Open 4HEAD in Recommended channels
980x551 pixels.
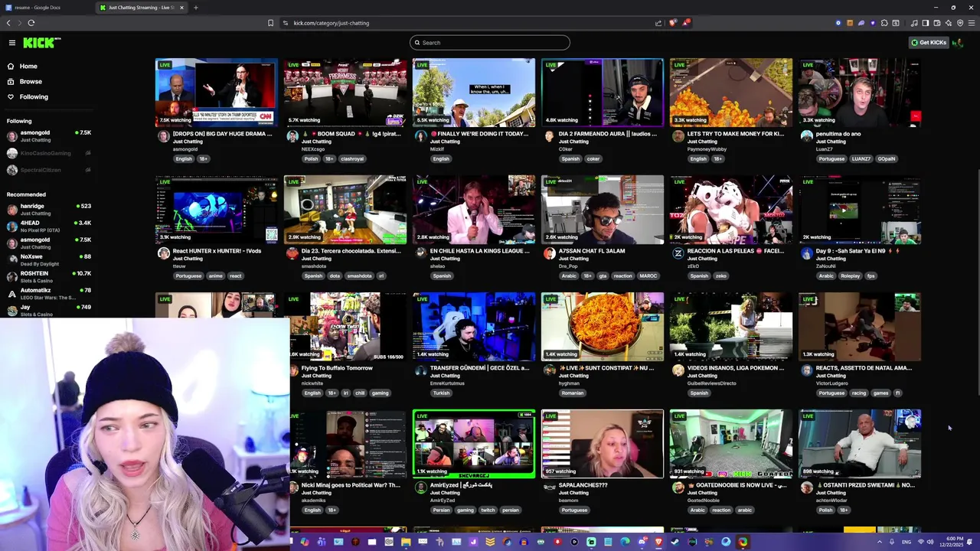[49, 227]
